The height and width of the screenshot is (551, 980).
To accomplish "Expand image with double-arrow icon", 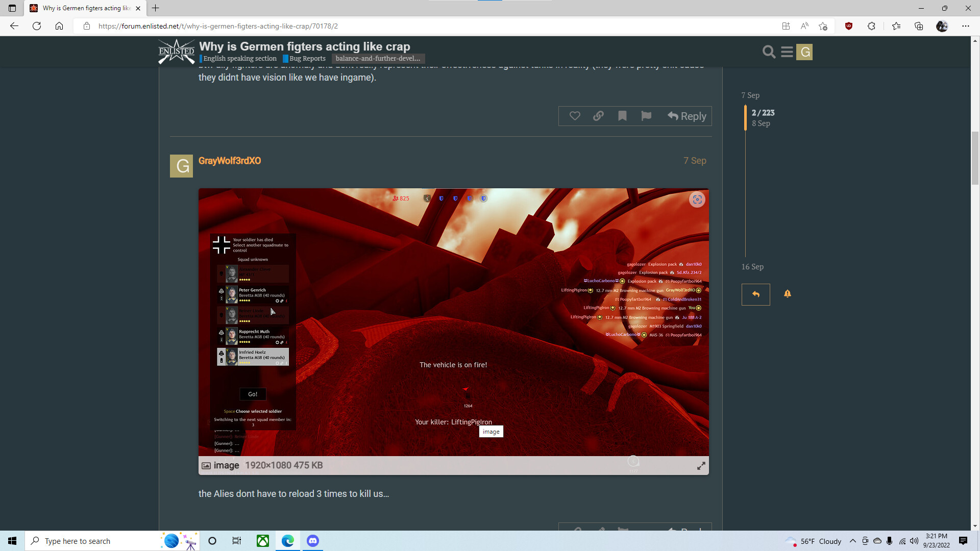I will click(x=701, y=466).
